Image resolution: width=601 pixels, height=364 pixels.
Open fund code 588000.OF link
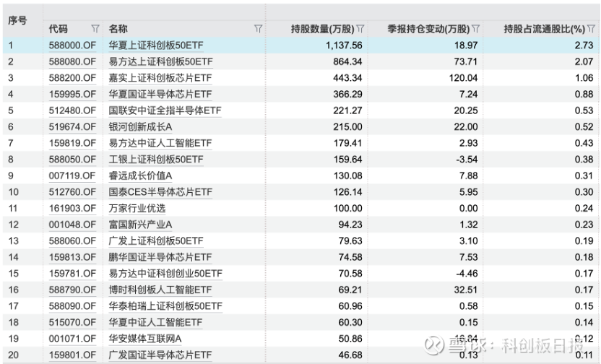[72, 45]
